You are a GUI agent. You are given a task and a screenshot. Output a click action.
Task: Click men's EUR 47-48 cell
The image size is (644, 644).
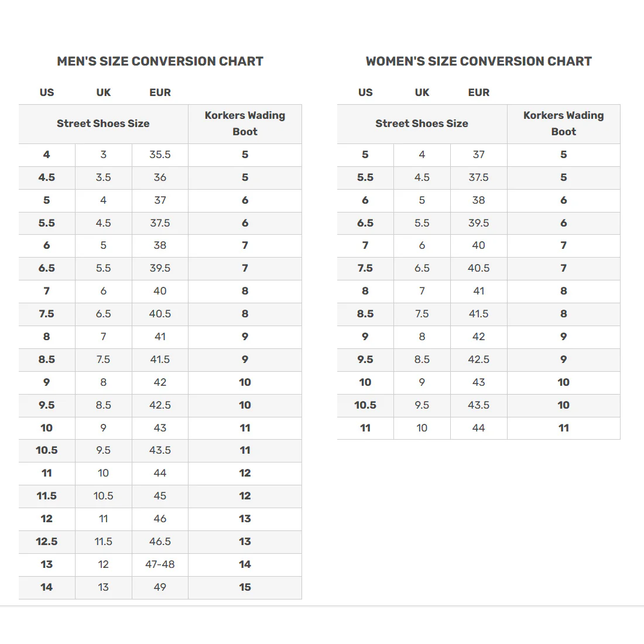[x=160, y=564]
